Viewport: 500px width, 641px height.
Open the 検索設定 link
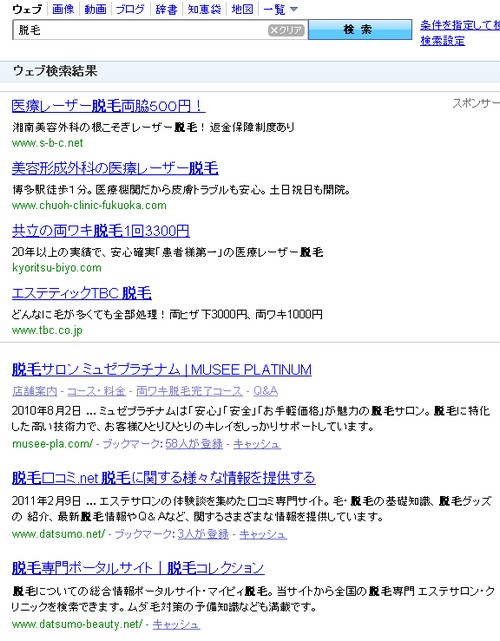pyautogui.click(x=442, y=40)
